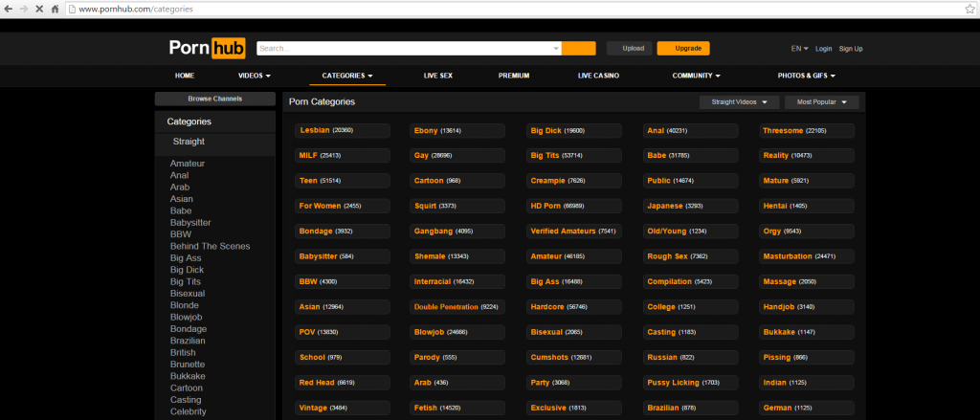Select the Straight heading in the sidebar

click(189, 142)
